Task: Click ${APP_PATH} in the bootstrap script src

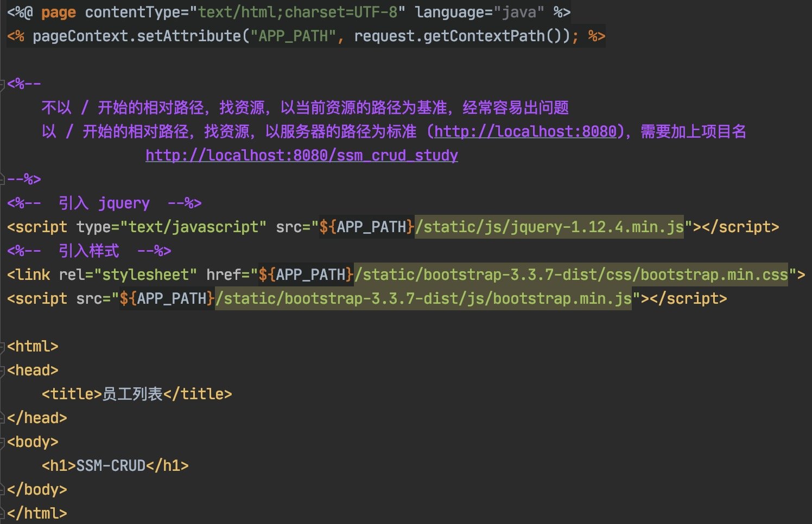Action: [167, 299]
